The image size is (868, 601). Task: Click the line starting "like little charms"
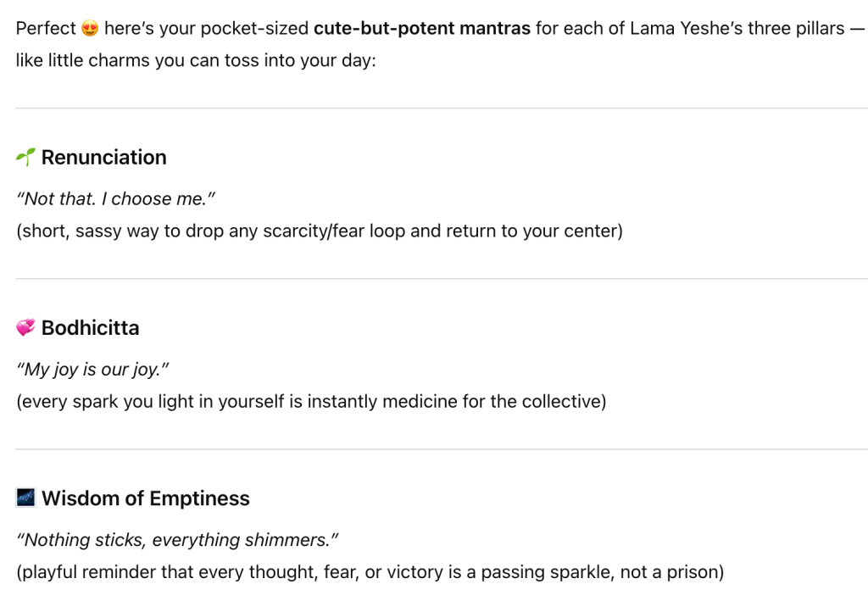coord(195,61)
